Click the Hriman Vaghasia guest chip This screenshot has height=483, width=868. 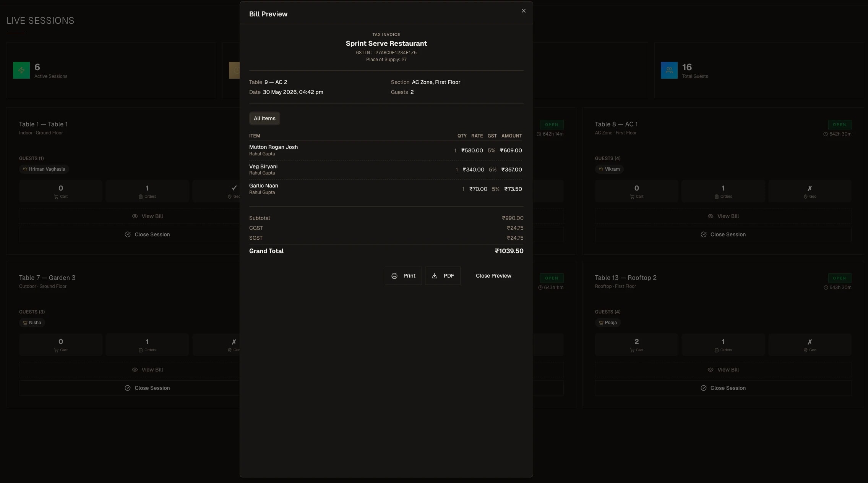(x=44, y=169)
